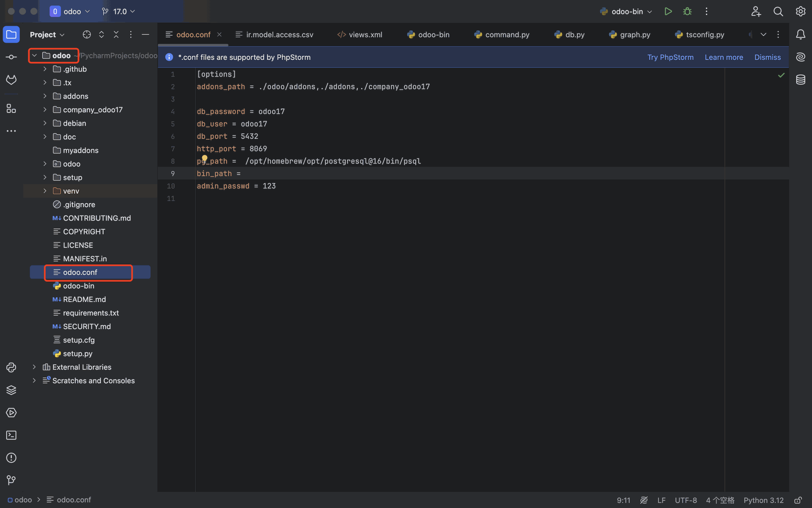The height and width of the screenshot is (508, 812).
Task: Collapse the root odoo folder
Action: point(34,55)
